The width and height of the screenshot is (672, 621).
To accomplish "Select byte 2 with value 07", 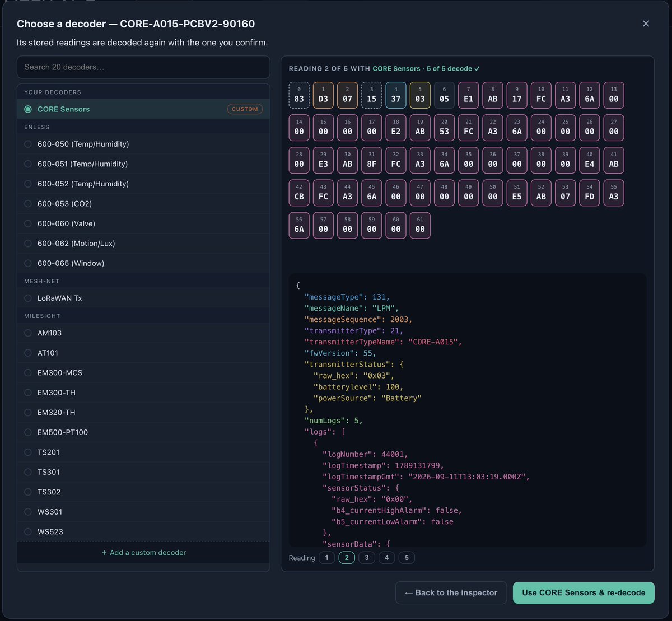I will pyautogui.click(x=347, y=95).
